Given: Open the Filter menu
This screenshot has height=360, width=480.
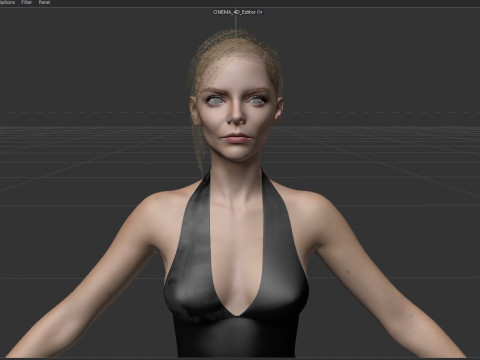Looking at the screenshot, I should pyautogui.click(x=27, y=2).
